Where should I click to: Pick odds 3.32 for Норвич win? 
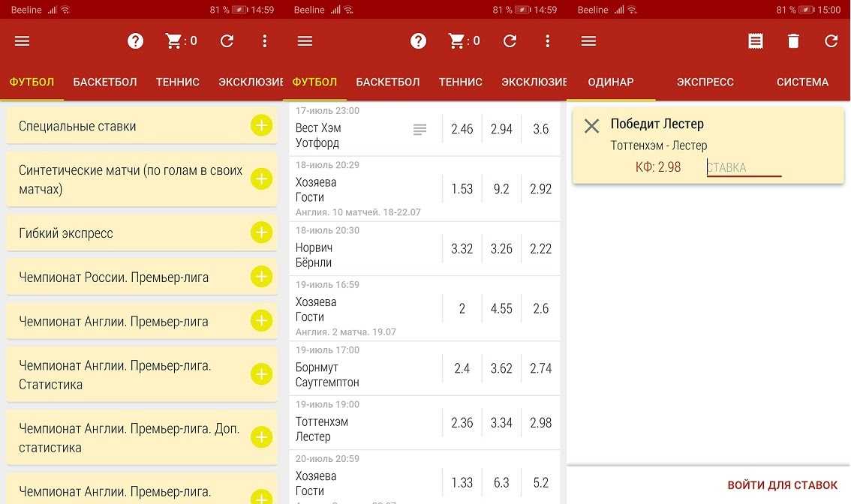coord(462,249)
